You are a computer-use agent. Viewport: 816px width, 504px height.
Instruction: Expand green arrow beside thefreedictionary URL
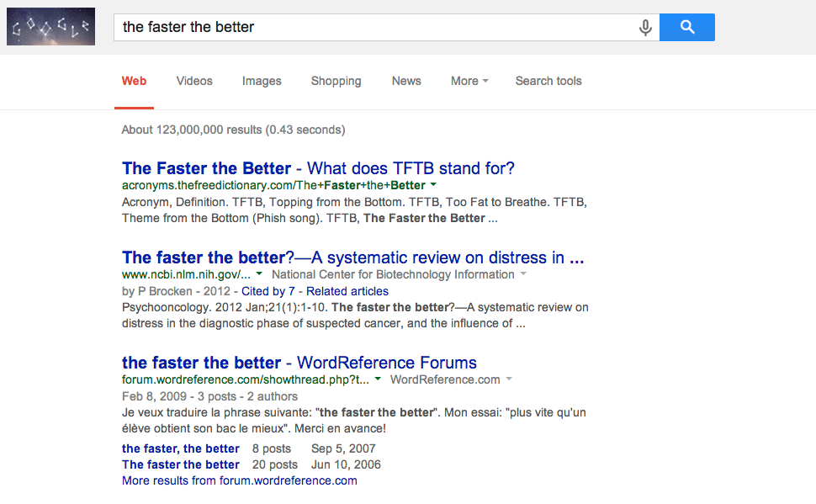coord(433,184)
